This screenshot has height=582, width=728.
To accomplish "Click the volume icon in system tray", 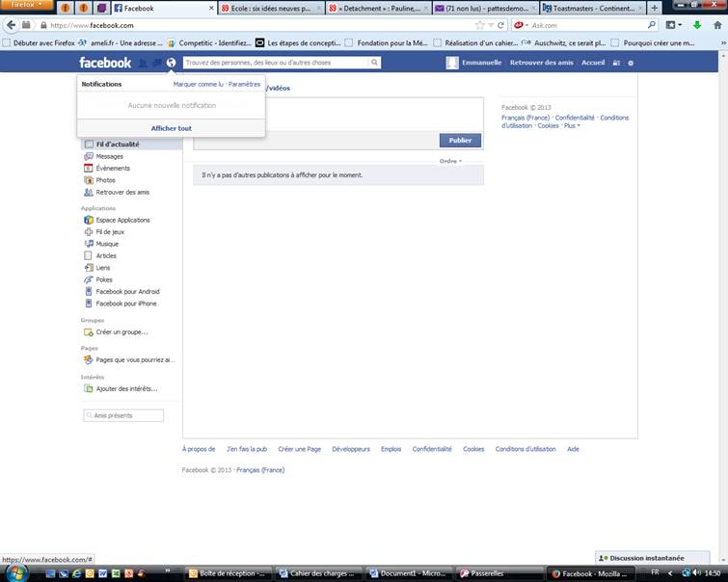I will pos(696,573).
